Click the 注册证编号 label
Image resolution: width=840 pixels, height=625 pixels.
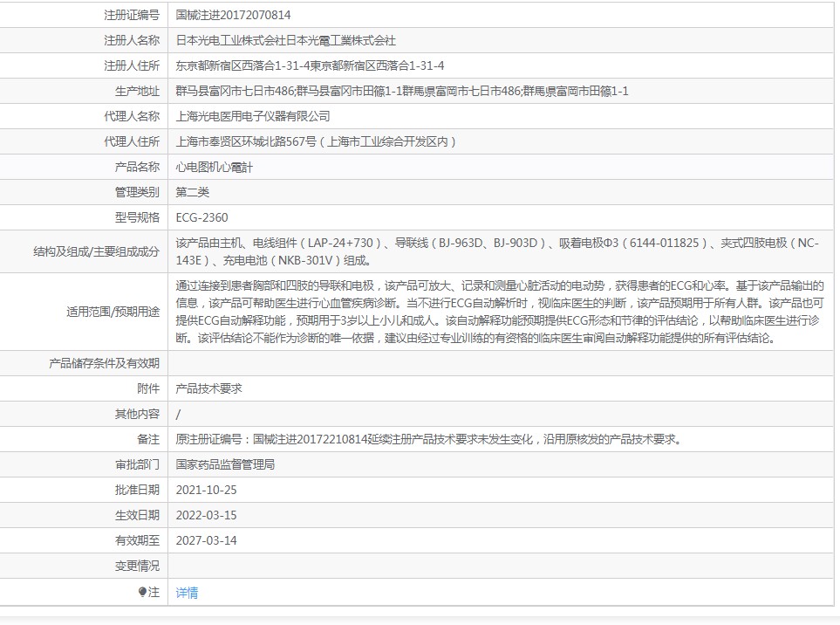point(132,15)
